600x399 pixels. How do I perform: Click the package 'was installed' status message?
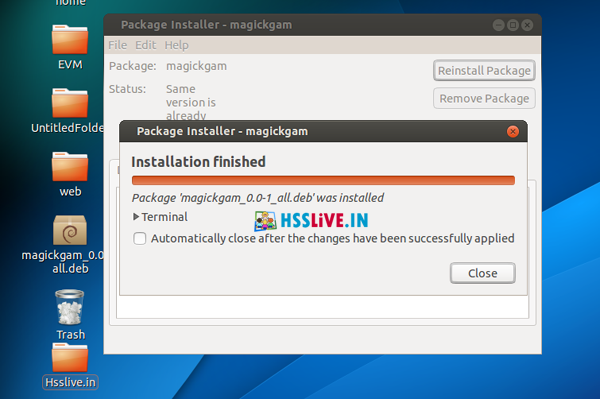pyautogui.click(x=258, y=198)
